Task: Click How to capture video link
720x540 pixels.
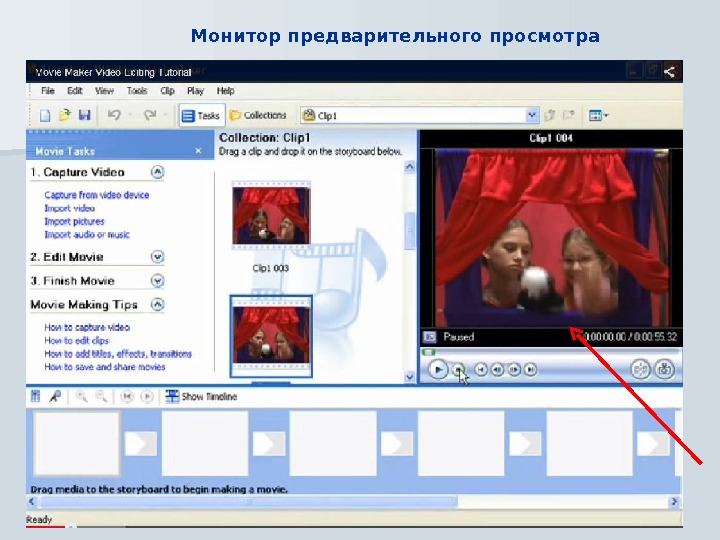Action: coord(87,327)
